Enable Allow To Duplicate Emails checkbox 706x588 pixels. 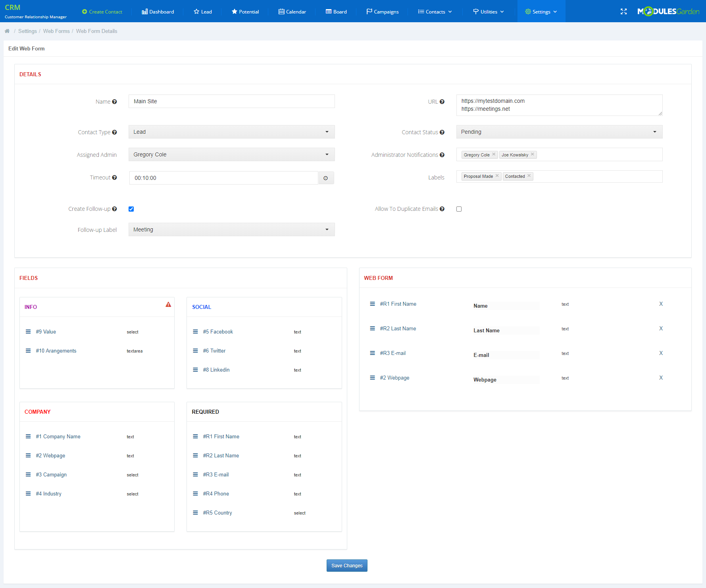[x=459, y=209]
